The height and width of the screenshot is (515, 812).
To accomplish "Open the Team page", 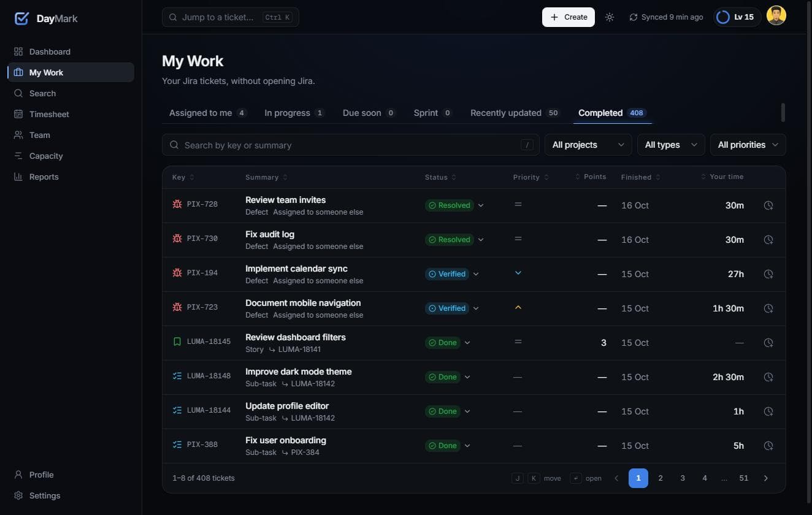I will point(71,135).
